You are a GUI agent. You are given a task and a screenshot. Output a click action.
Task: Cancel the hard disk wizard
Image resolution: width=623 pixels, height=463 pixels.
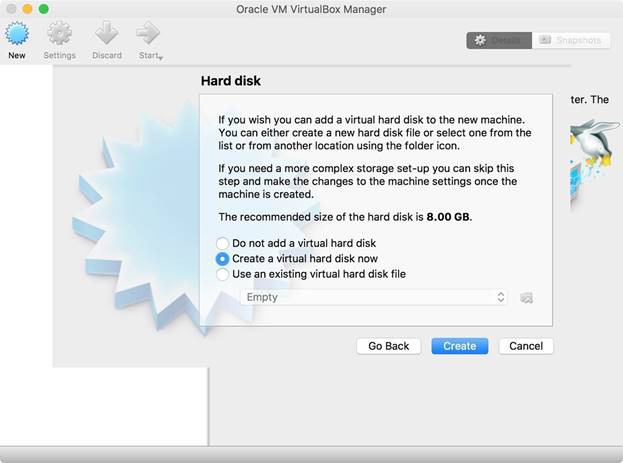point(525,346)
